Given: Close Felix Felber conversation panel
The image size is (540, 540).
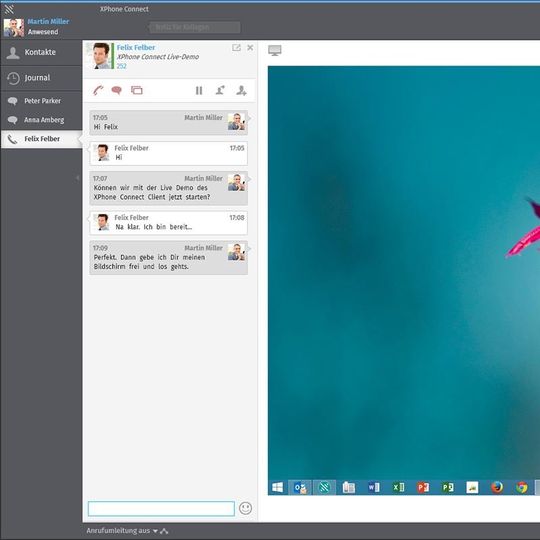Looking at the screenshot, I should 250,48.
